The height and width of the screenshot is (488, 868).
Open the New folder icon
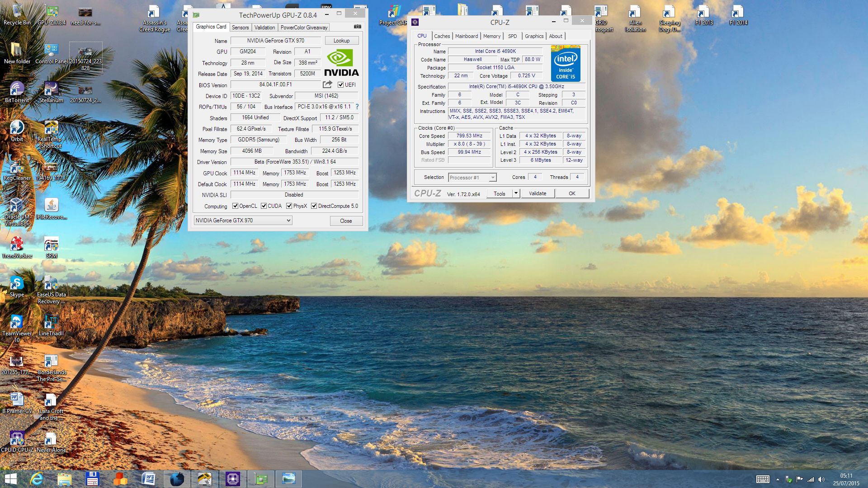click(x=17, y=53)
